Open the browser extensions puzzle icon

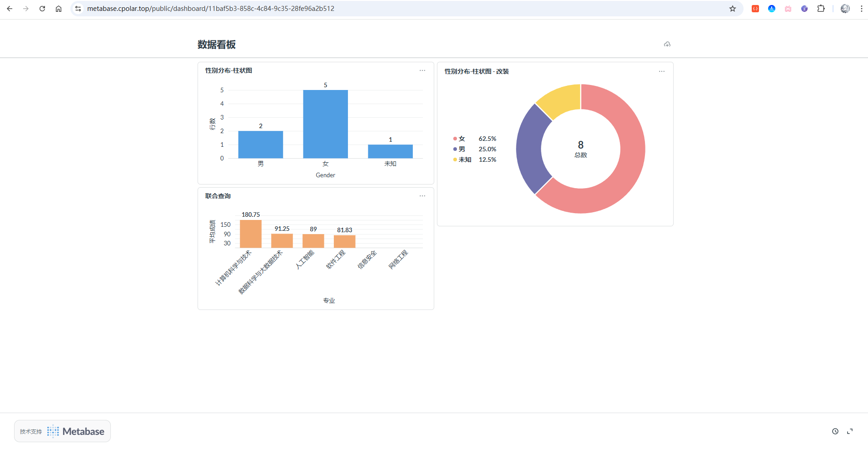tap(821, 9)
